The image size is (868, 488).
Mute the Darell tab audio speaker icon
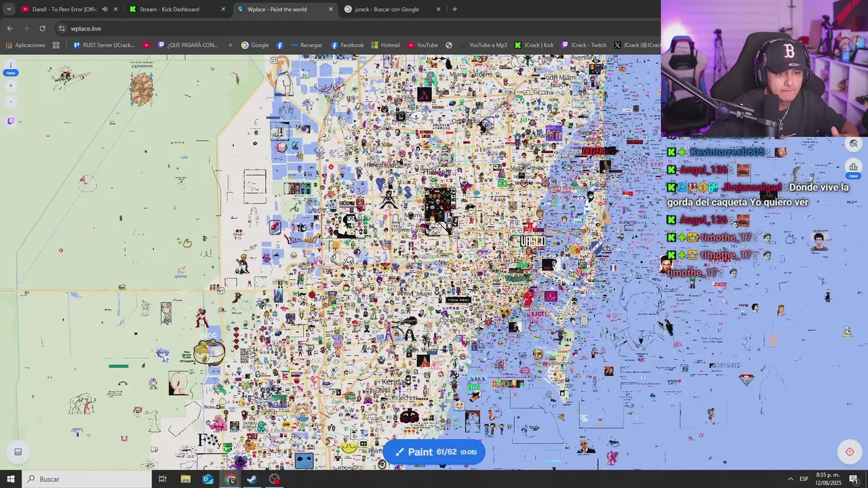104,9
